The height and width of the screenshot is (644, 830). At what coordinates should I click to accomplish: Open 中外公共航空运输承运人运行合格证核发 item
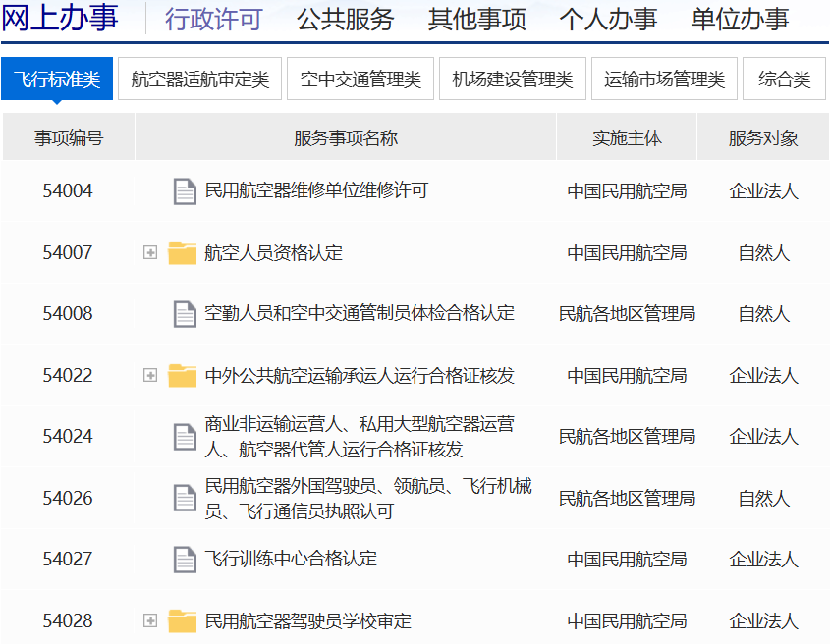coord(360,375)
